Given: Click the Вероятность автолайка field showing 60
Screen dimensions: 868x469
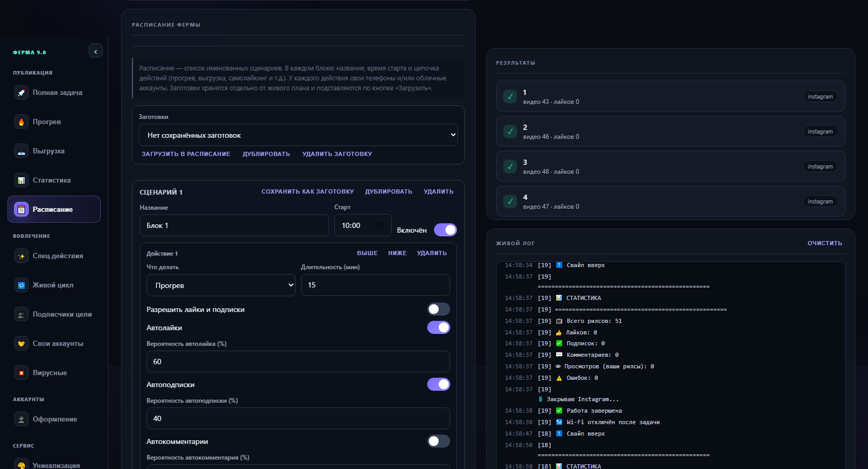Looking at the screenshot, I should (298, 362).
